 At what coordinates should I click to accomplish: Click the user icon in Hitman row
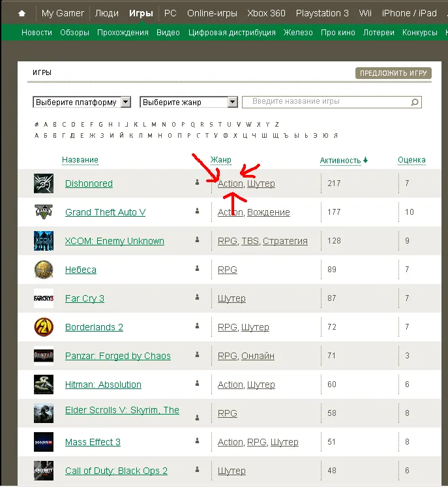pos(197,383)
